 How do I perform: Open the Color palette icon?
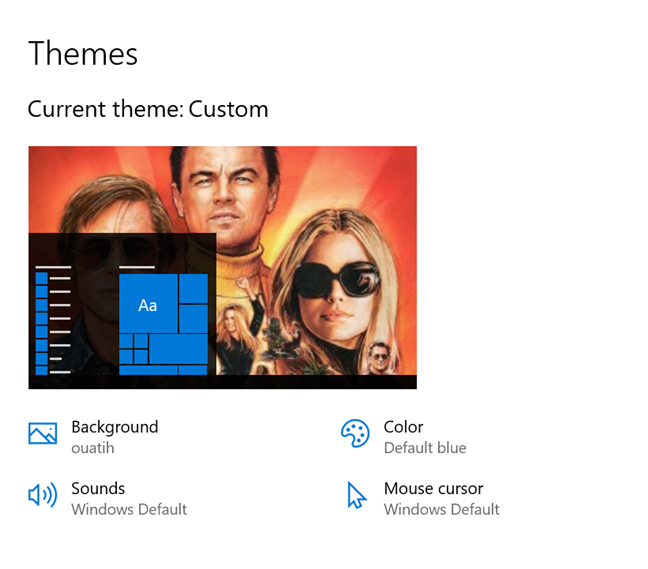click(355, 433)
